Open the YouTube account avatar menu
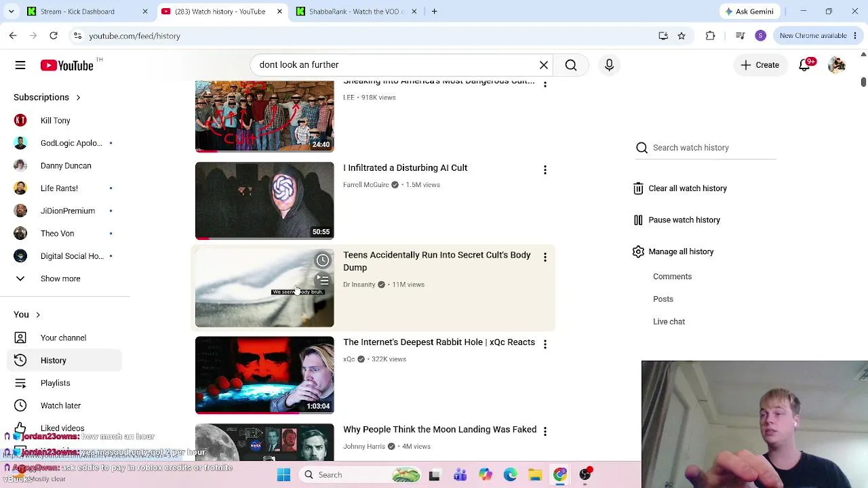The width and height of the screenshot is (868, 488). tap(837, 65)
